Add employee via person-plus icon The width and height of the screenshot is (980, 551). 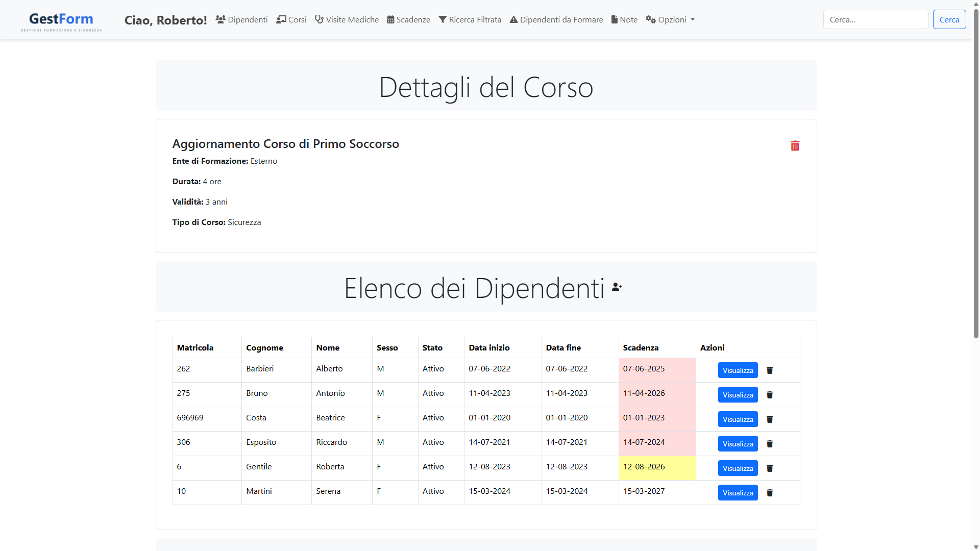617,287
